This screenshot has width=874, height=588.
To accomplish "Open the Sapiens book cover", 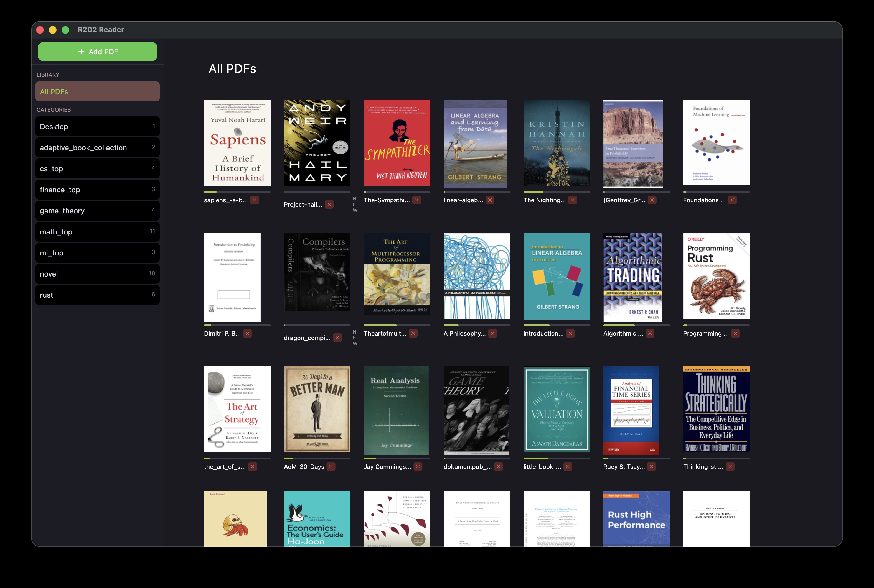I will pos(237,143).
